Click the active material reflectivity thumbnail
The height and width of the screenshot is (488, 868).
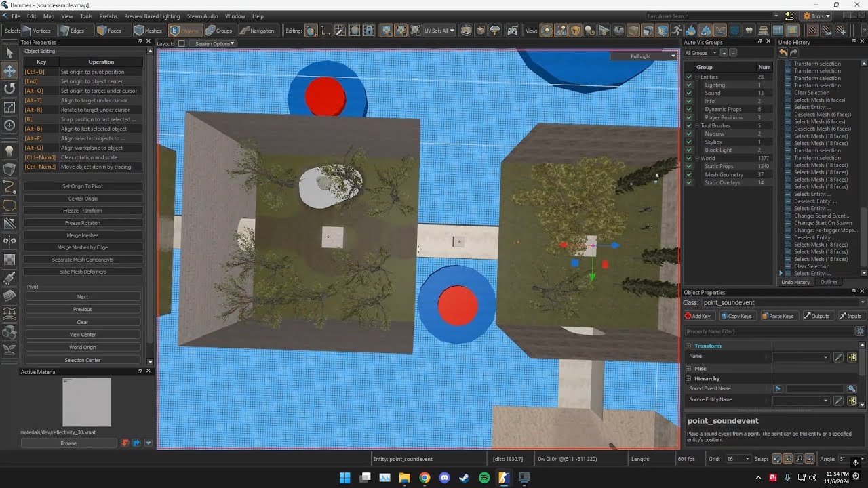point(87,402)
